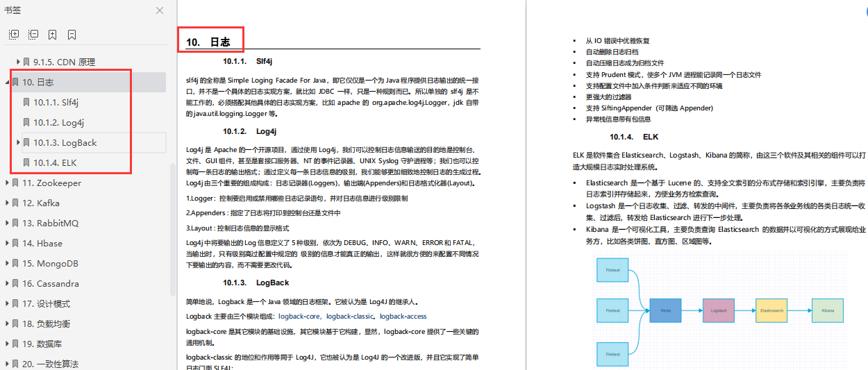This screenshot has width=868, height=370.
Task: Expand the 9.1.5. CDN 原理 bookmark
Action: [x=19, y=62]
